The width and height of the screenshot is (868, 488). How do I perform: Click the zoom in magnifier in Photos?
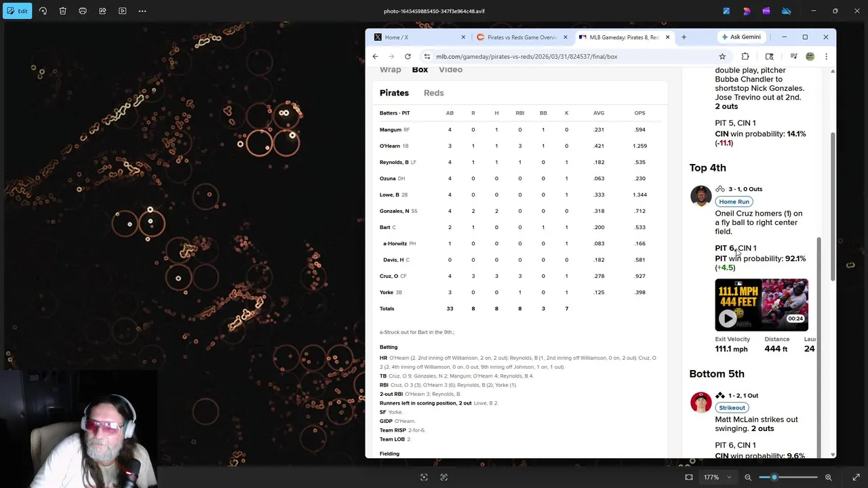(x=828, y=477)
